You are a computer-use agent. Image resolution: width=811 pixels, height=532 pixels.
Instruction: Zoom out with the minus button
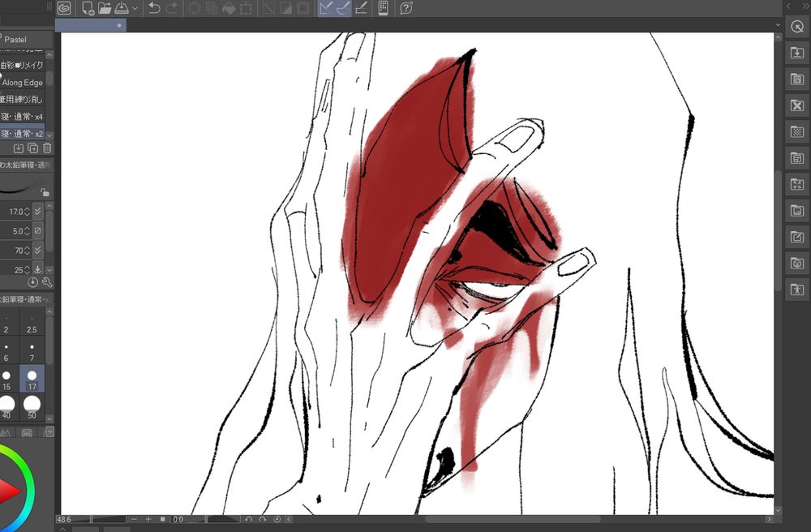click(135, 519)
